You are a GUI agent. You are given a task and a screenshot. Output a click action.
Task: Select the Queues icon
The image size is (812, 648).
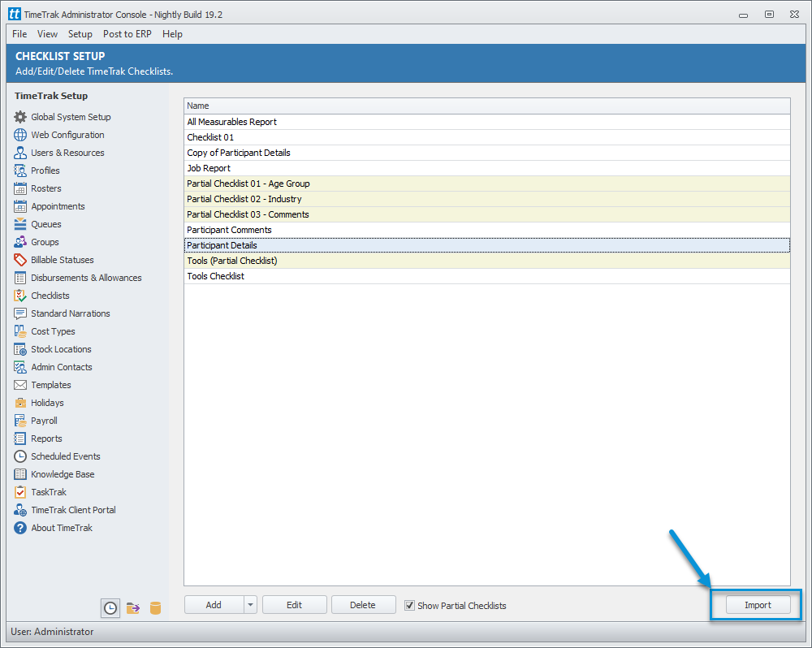point(20,224)
